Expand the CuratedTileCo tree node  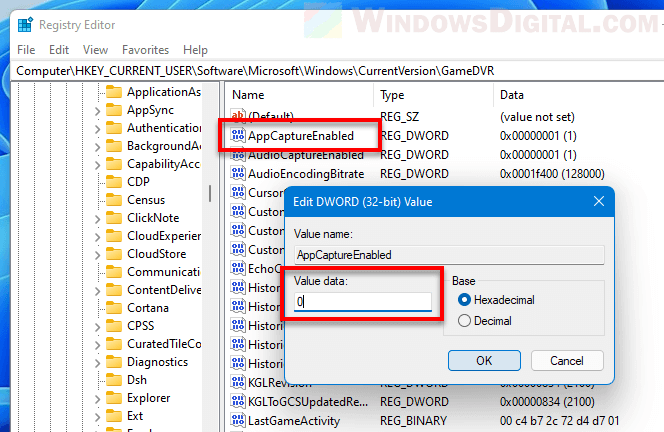97,345
